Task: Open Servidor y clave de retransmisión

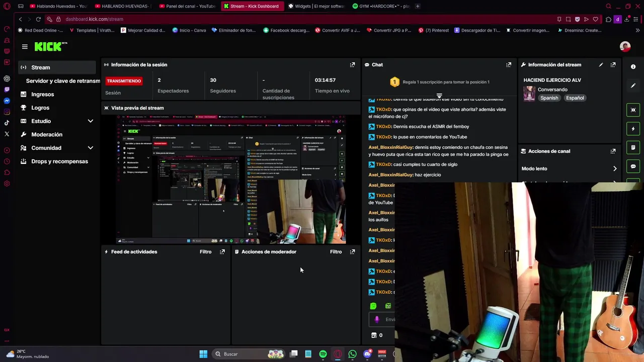Action: [x=62, y=81]
